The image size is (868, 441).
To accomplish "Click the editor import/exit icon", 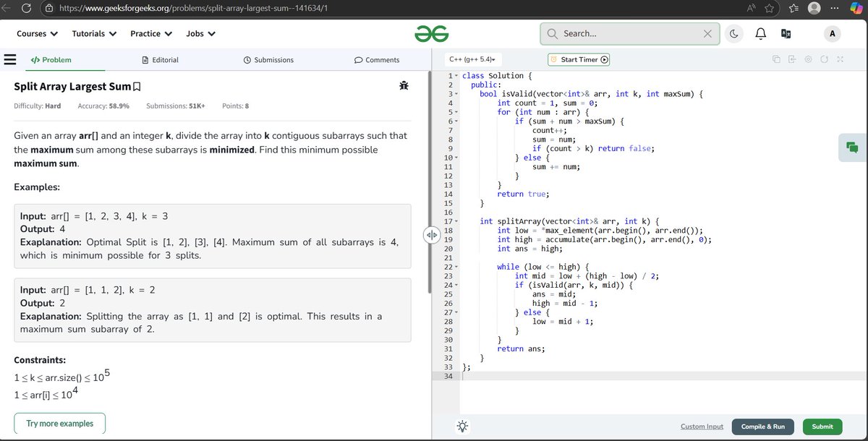I will coord(792,59).
